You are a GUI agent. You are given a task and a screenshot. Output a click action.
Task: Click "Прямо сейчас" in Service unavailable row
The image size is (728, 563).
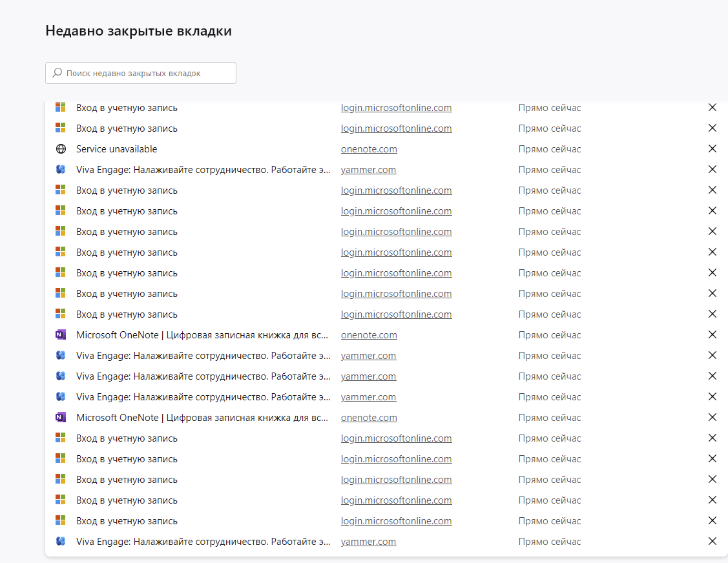click(549, 149)
